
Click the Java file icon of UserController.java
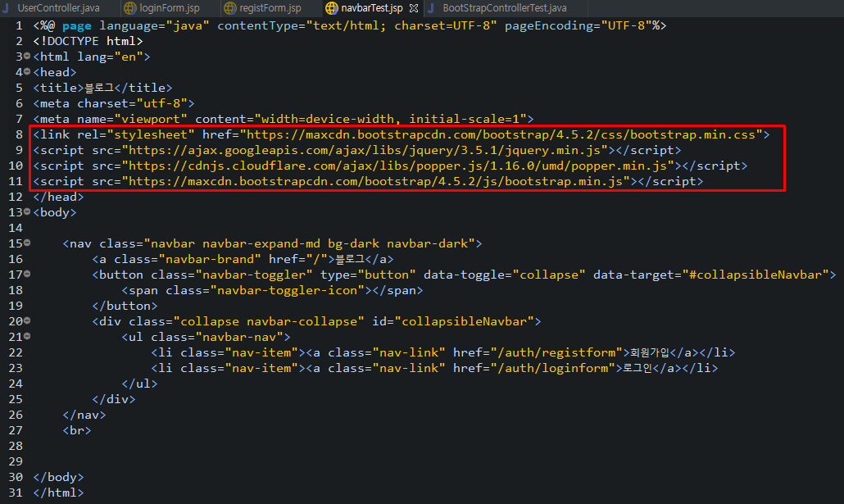(x=7, y=8)
